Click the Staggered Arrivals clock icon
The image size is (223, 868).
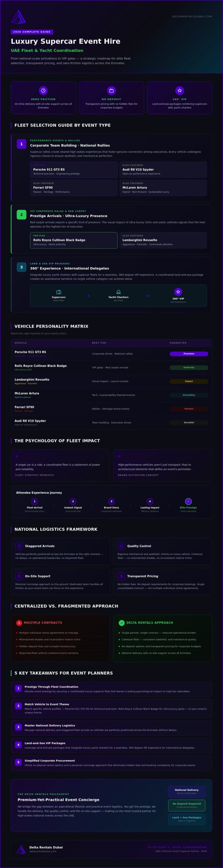[19, 546]
